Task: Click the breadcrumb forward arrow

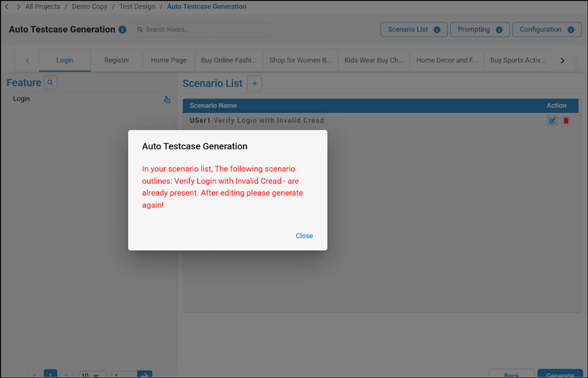Action: tap(18, 7)
